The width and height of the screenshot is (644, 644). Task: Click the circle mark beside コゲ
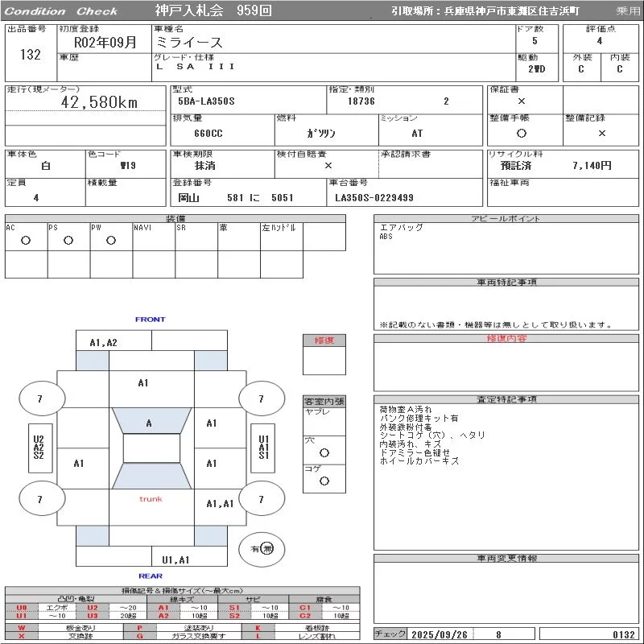point(324,481)
